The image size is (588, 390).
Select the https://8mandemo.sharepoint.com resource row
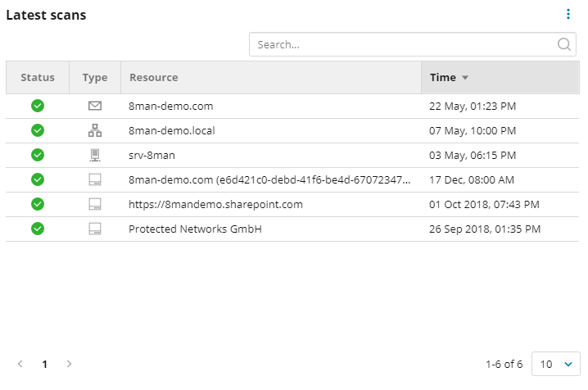tap(216, 204)
